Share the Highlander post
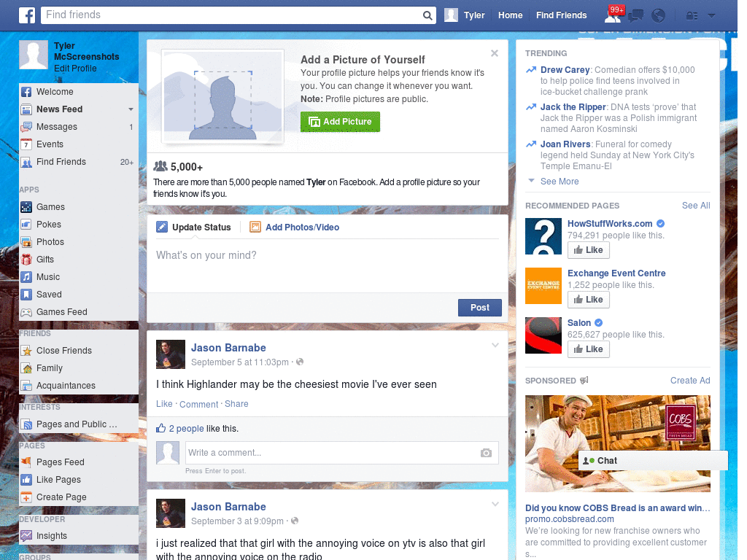This screenshot has height=560, width=747. click(x=236, y=404)
